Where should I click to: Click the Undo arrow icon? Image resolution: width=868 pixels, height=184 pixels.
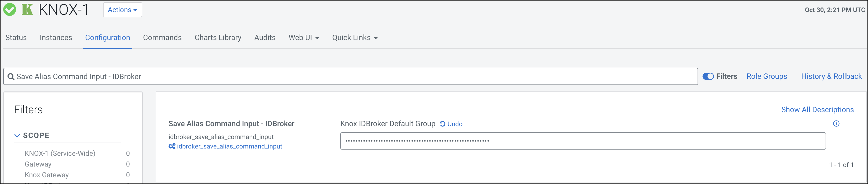point(442,124)
